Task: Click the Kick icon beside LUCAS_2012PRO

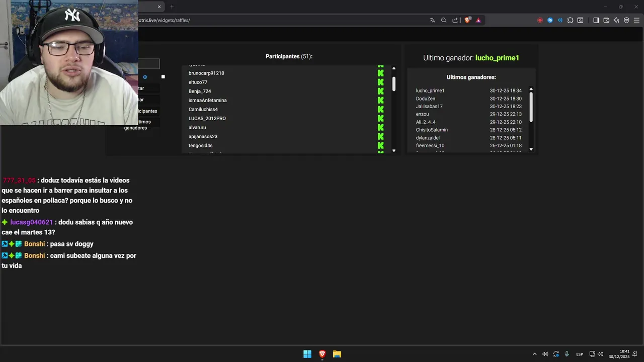Action: tap(381, 118)
